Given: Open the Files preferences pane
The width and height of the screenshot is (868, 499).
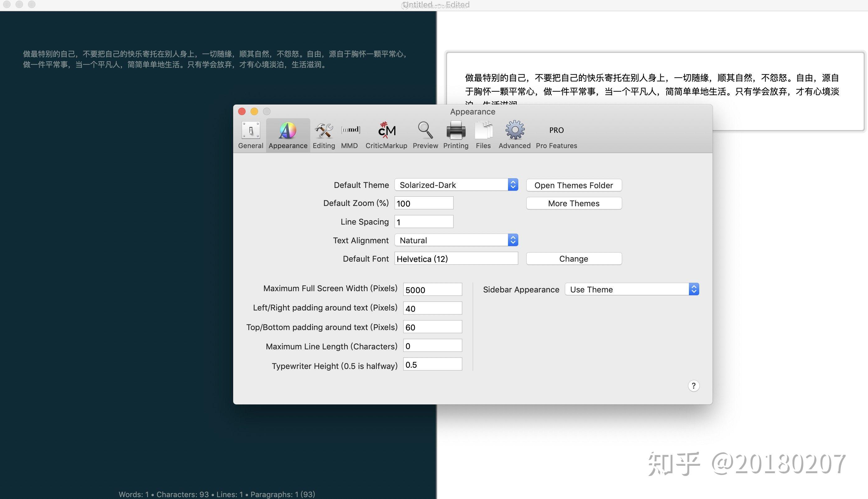Looking at the screenshot, I should coord(483,135).
